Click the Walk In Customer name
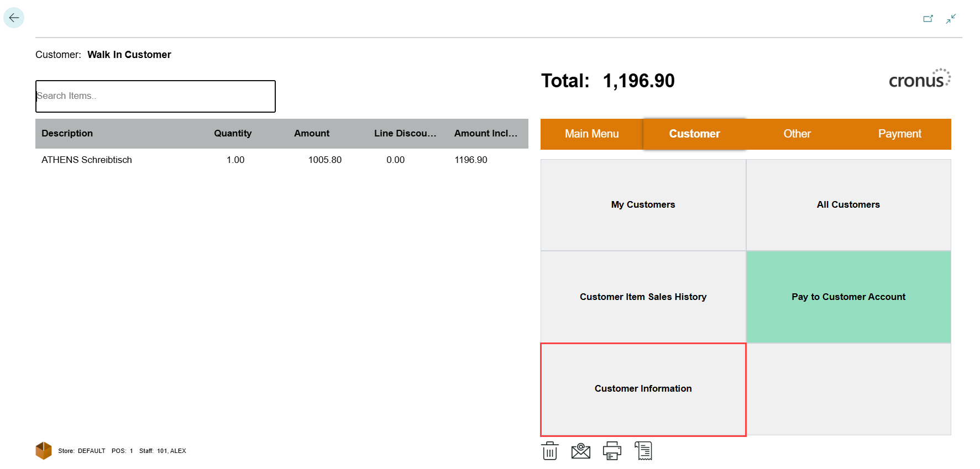Screen dimensions: 980x469 pyautogui.click(x=129, y=55)
